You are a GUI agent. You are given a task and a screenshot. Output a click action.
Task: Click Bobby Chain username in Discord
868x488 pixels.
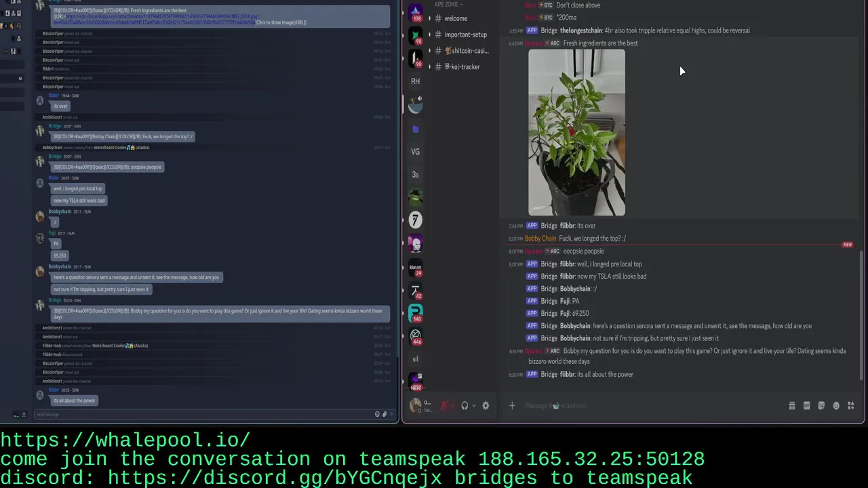click(540, 239)
